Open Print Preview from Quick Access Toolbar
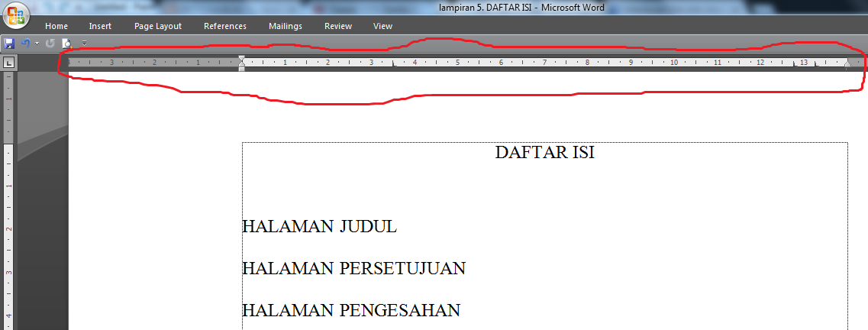 tap(67, 44)
